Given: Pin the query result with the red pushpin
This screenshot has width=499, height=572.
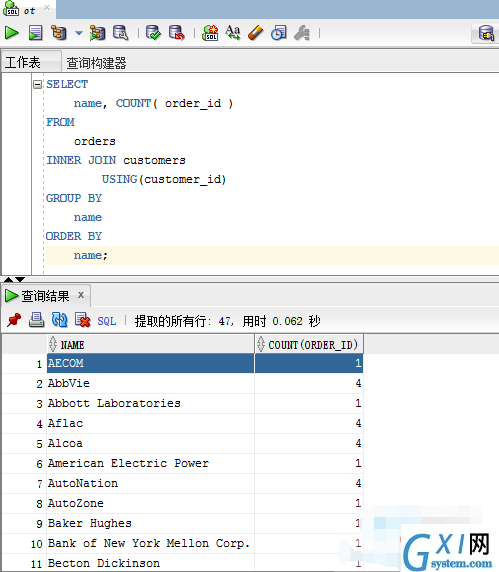Looking at the screenshot, I should click(x=14, y=320).
